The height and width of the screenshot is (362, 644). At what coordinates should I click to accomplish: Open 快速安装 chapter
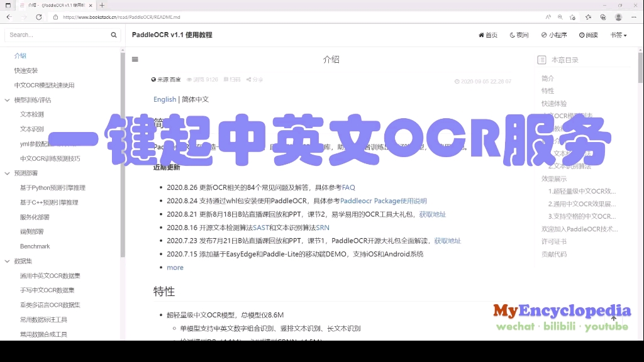pos(26,70)
